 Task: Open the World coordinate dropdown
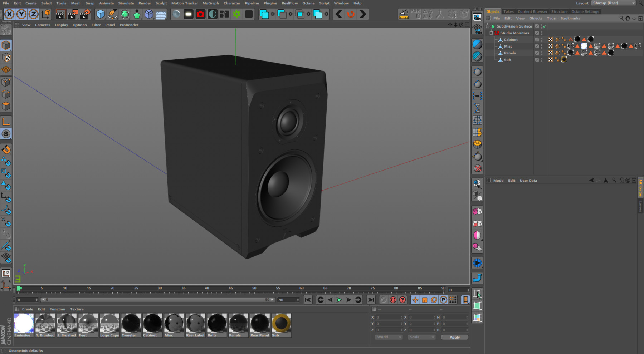click(x=388, y=337)
